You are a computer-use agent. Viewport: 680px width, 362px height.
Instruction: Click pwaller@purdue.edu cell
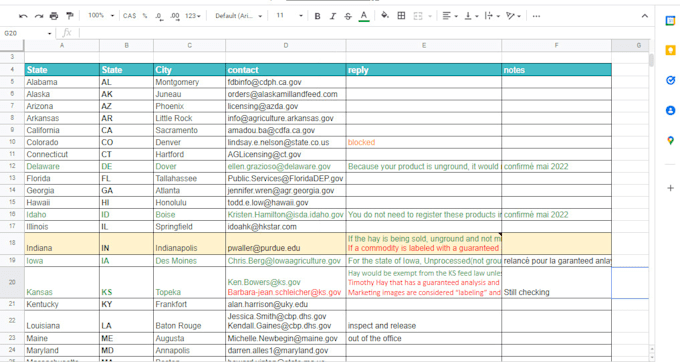285,243
